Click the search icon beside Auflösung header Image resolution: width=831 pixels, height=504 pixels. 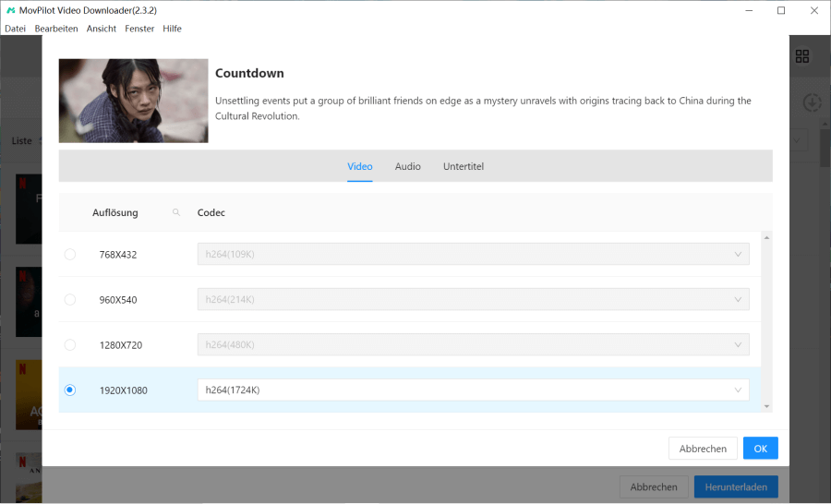175,212
